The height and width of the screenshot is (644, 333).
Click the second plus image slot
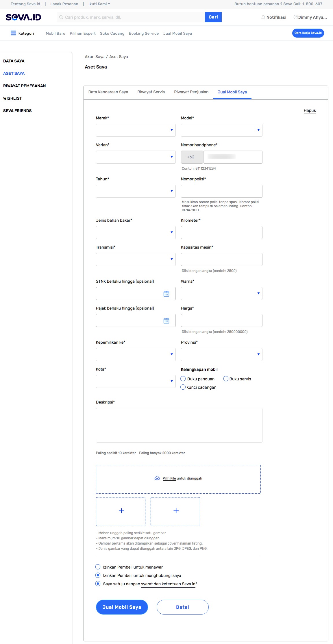tap(175, 511)
